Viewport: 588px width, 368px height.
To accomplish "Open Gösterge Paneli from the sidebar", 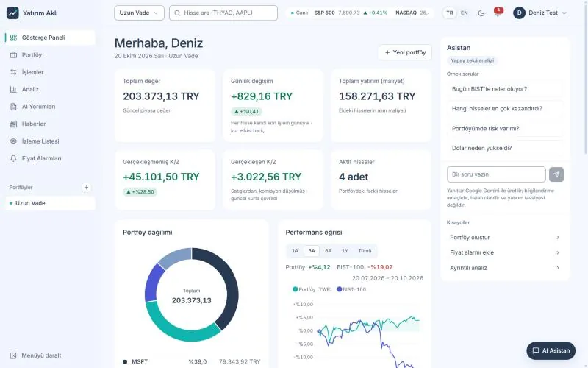I will (x=50, y=38).
